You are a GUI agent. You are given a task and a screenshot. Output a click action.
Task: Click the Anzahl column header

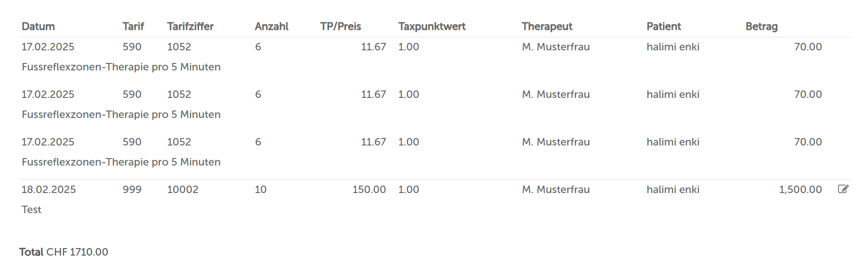pyautogui.click(x=271, y=27)
